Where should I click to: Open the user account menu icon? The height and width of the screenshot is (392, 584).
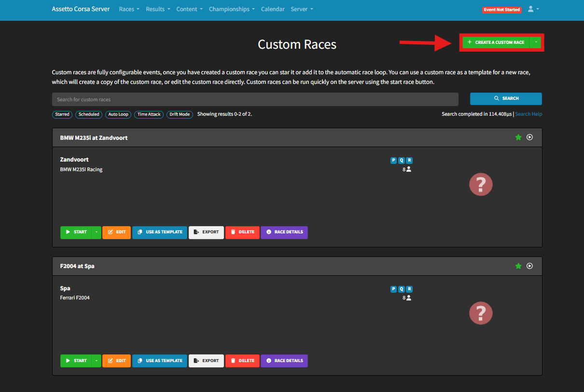(533, 9)
